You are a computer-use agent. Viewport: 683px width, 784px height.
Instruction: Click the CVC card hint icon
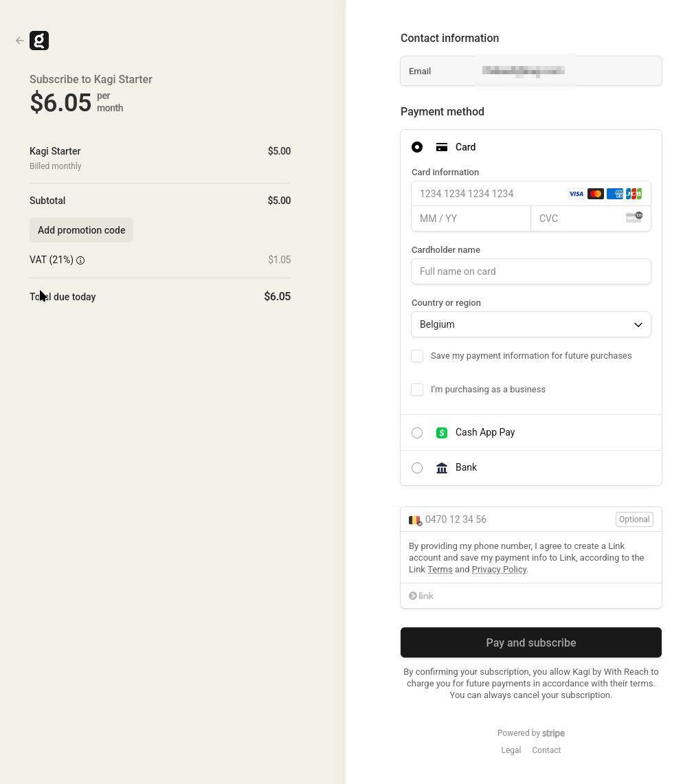click(634, 218)
